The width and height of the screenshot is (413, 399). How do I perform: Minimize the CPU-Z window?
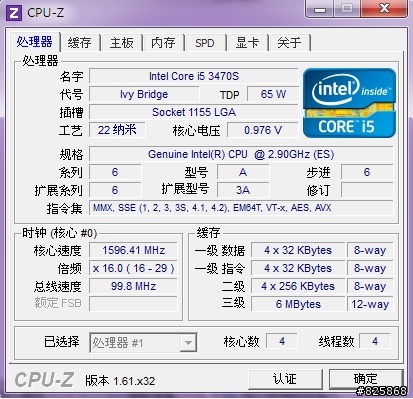click(x=320, y=9)
